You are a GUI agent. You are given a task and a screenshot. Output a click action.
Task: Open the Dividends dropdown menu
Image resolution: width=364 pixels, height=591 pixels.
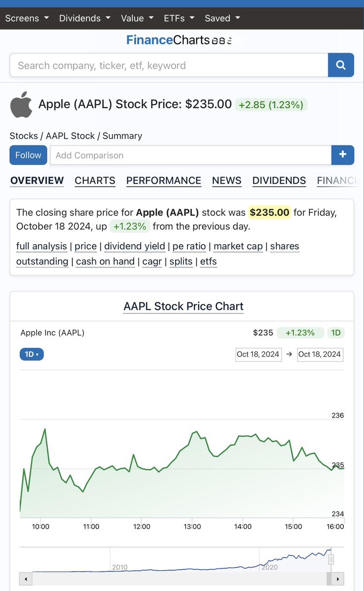click(85, 18)
